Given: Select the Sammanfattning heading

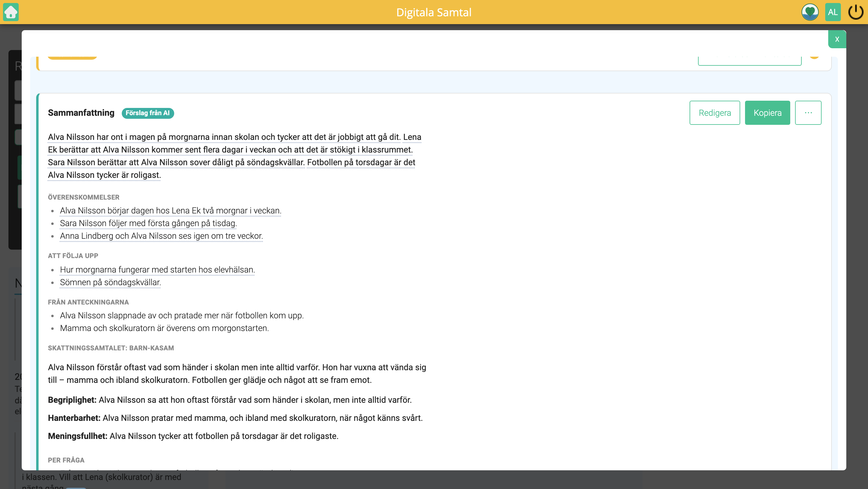Looking at the screenshot, I should [81, 112].
